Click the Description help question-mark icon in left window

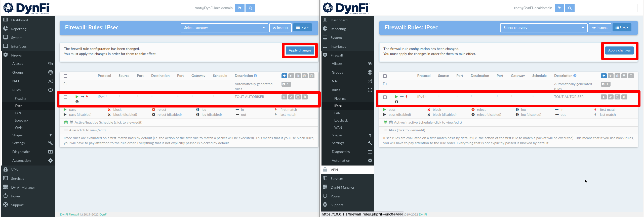pyautogui.click(x=255, y=76)
